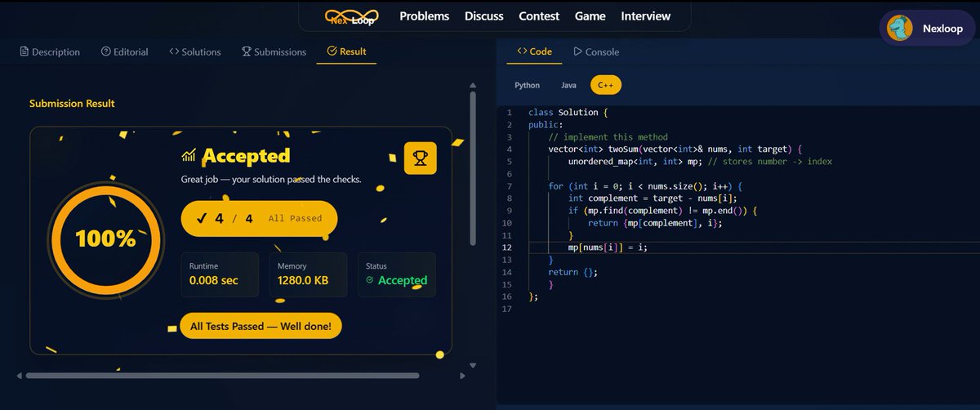980x410 pixels.
Task: Open the Console tab
Action: 596,51
